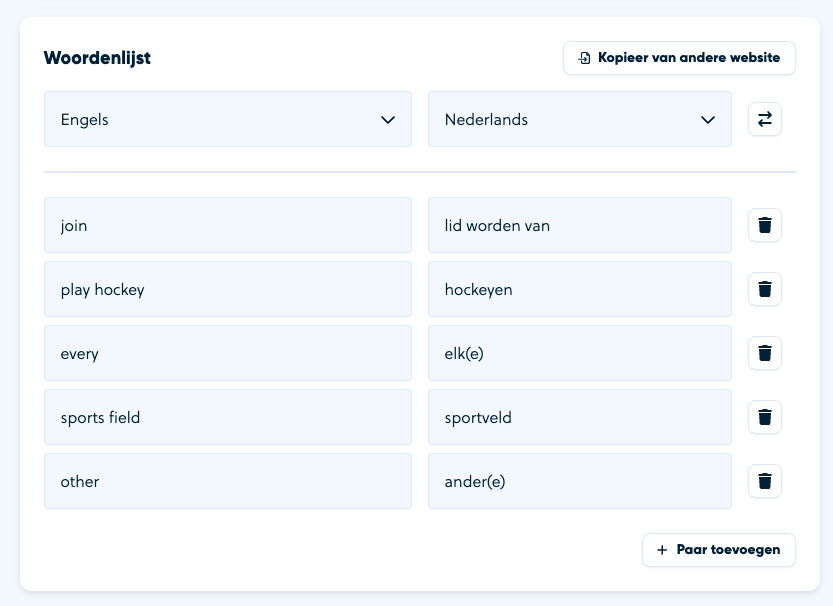
Task: Click the plus icon on Paar toevoegen
Action: 661,549
